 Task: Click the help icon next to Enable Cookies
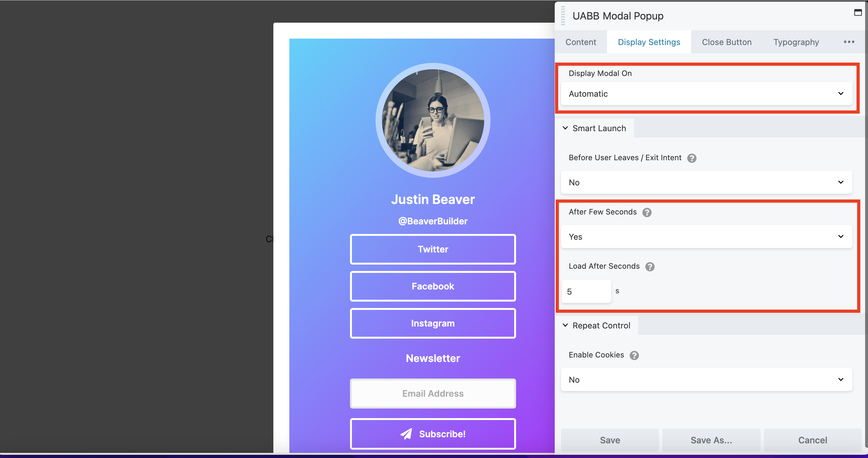(634, 356)
